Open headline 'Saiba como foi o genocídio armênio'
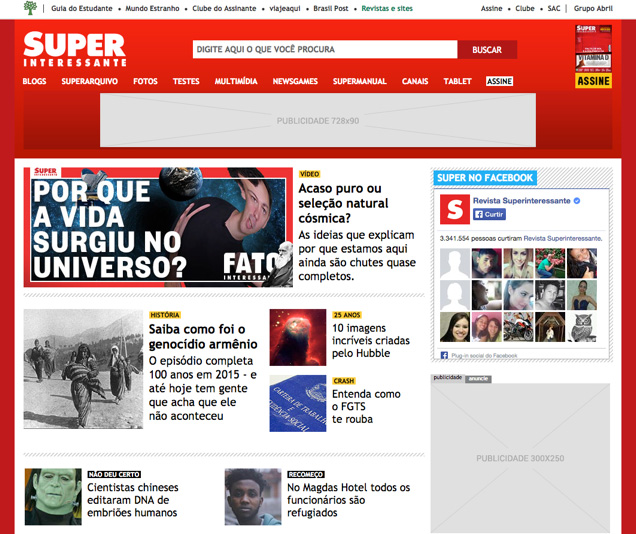Viewport: 636px width, 534px height. click(203, 336)
